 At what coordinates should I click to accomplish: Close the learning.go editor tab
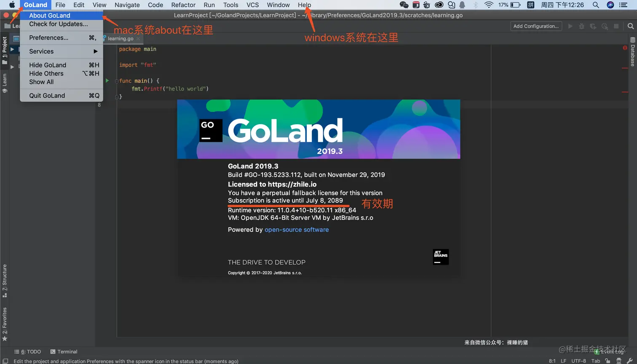tap(138, 38)
